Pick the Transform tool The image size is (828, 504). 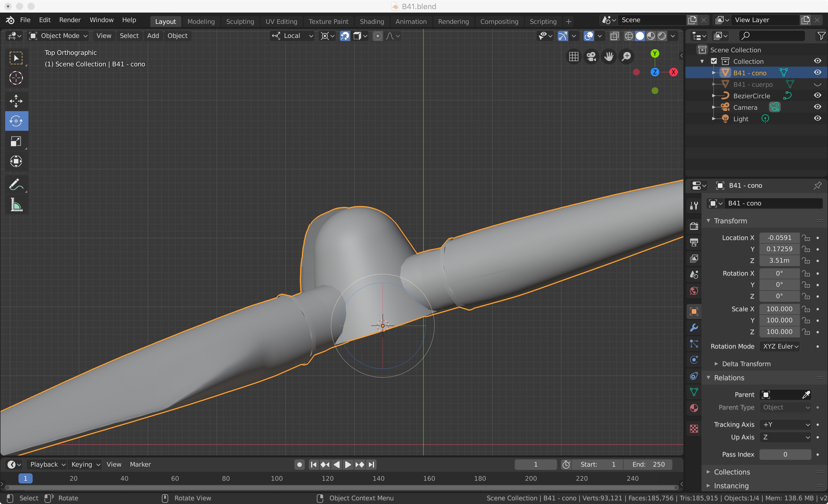16,161
